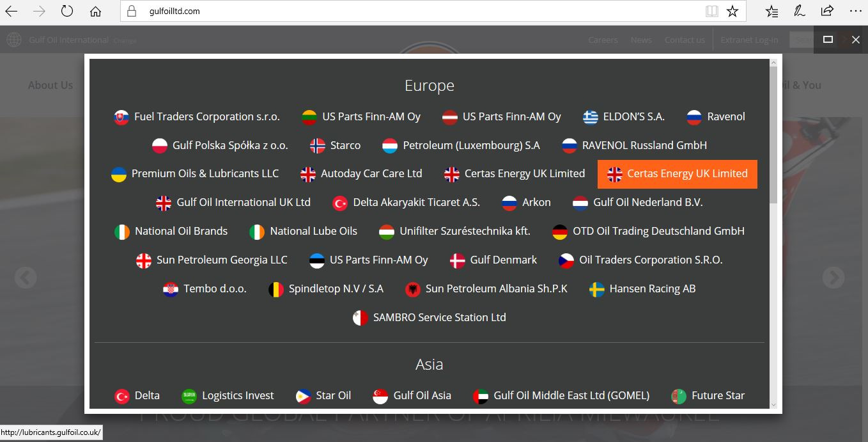Click the share icon in browser toolbar
This screenshot has width=868, height=442.
tap(827, 11)
